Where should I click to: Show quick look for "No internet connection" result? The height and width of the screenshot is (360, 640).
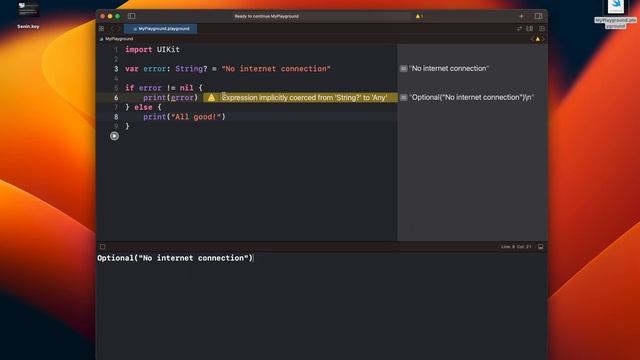coord(403,69)
